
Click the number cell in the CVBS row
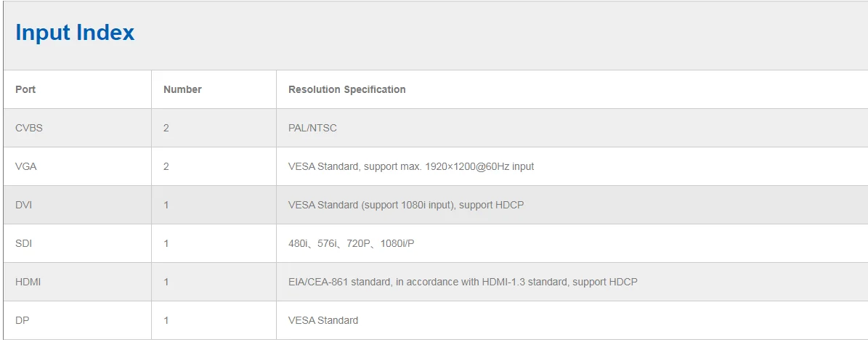pos(166,128)
